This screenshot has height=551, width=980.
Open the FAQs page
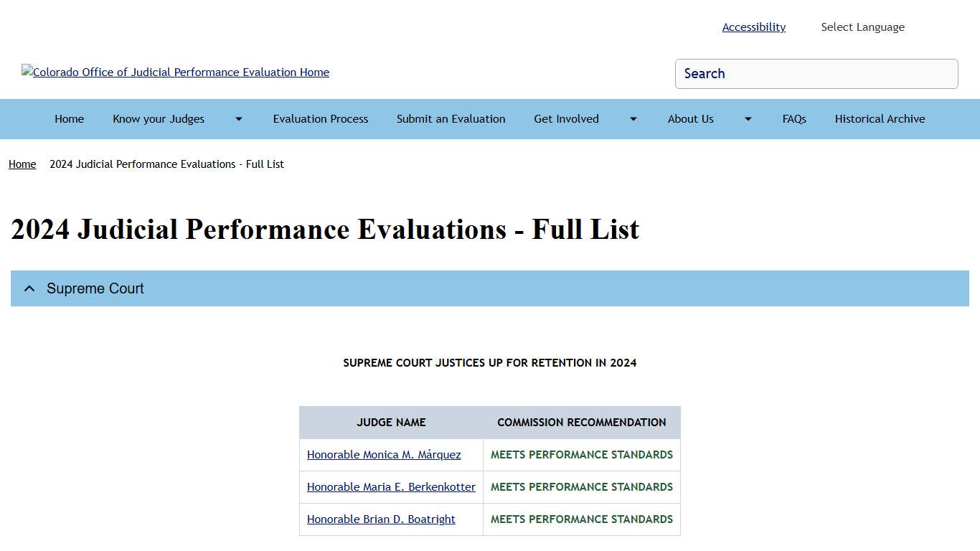[x=794, y=119]
